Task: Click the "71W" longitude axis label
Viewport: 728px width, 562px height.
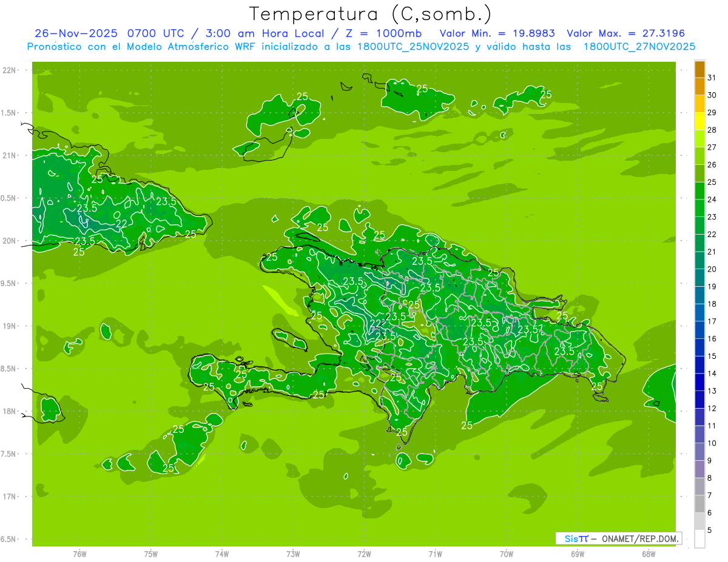Action: tap(435, 554)
